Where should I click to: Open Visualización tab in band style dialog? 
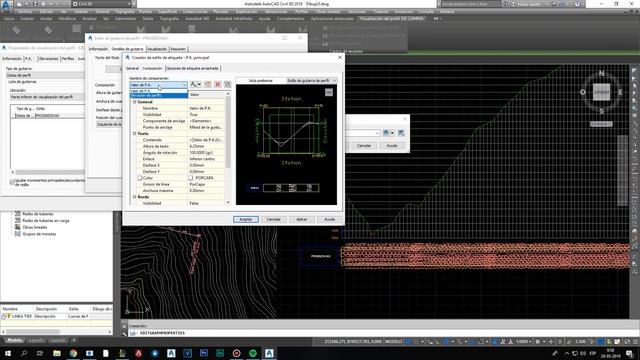tap(157, 49)
